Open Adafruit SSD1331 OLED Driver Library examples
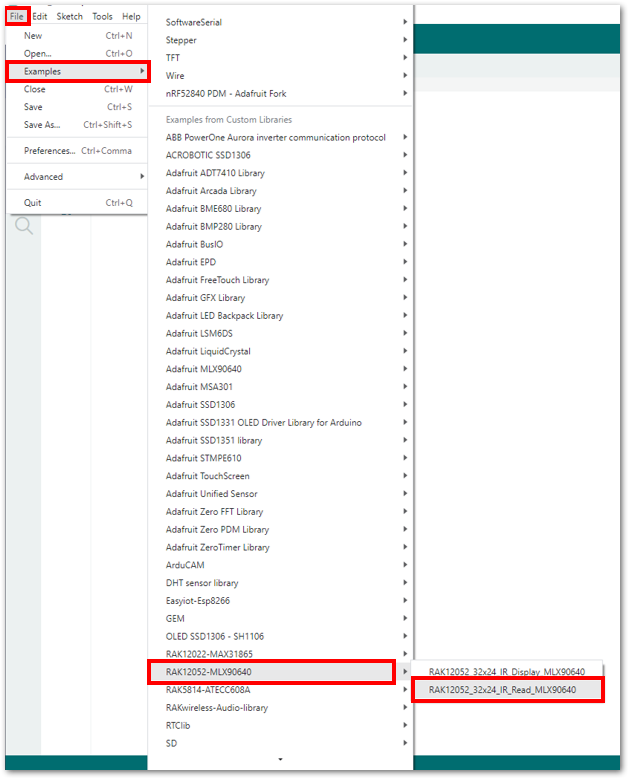Viewport: 629px width, 779px height. (281, 423)
